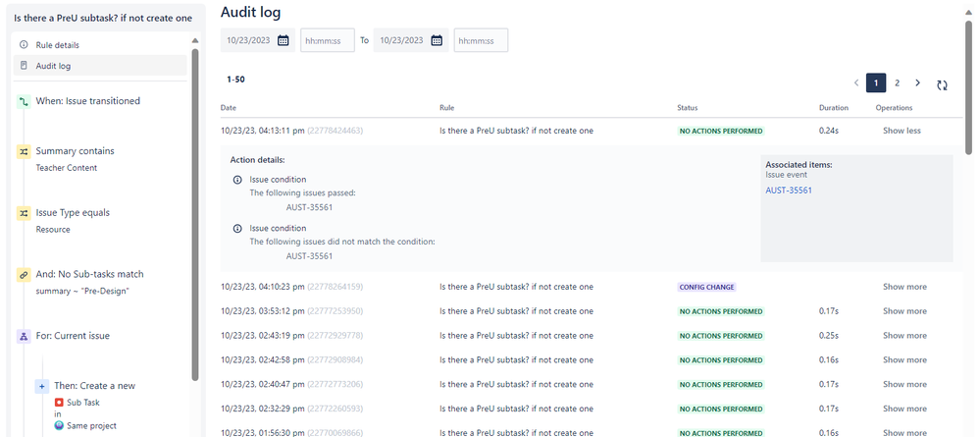Open Rule details in sidebar
This screenshot has height=437, width=980.
click(100, 45)
